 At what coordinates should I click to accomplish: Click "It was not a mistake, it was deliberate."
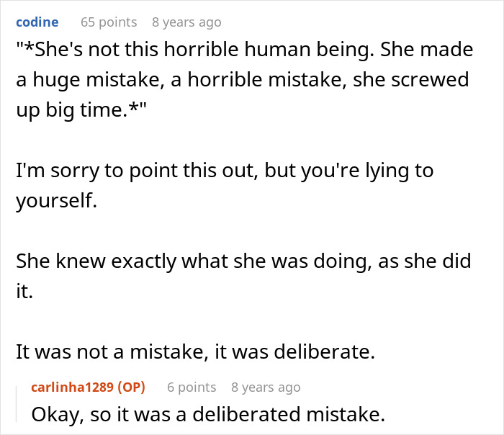(195, 351)
